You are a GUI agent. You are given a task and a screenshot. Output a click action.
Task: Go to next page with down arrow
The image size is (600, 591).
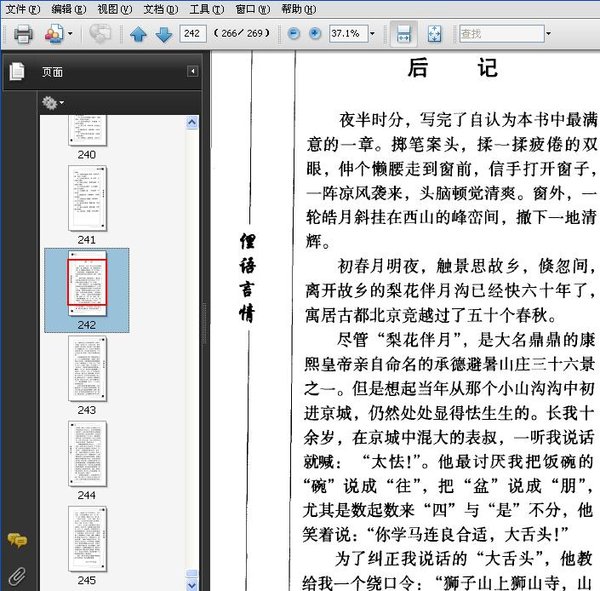[x=162, y=34]
